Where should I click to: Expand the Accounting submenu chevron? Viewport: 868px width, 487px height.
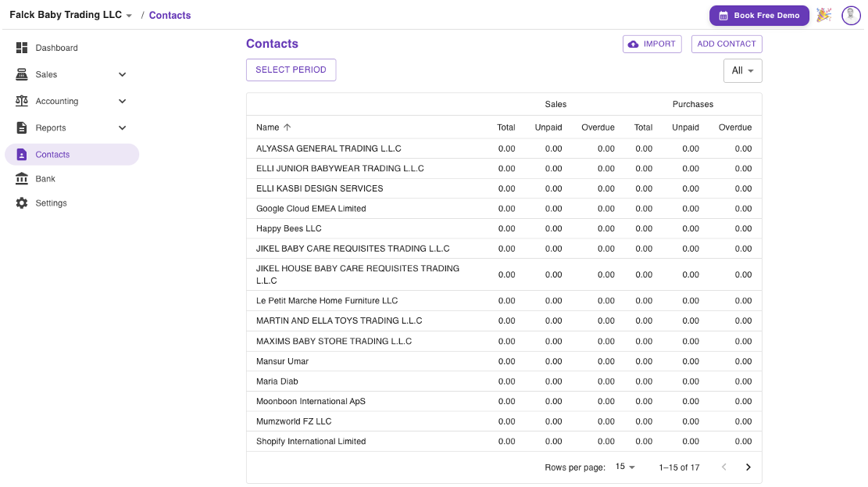coord(122,102)
